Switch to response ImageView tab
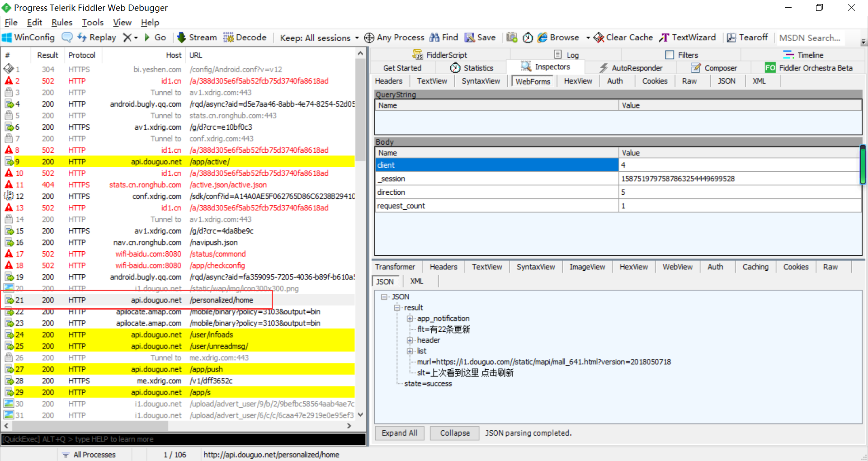This screenshot has width=868, height=461. (x=587, y=267)
